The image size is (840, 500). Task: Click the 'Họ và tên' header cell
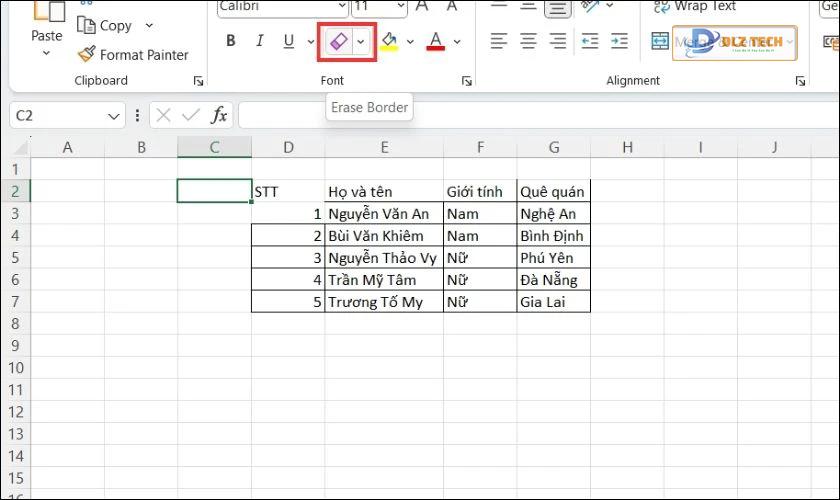pyautogui.click(x=384, y=191)
